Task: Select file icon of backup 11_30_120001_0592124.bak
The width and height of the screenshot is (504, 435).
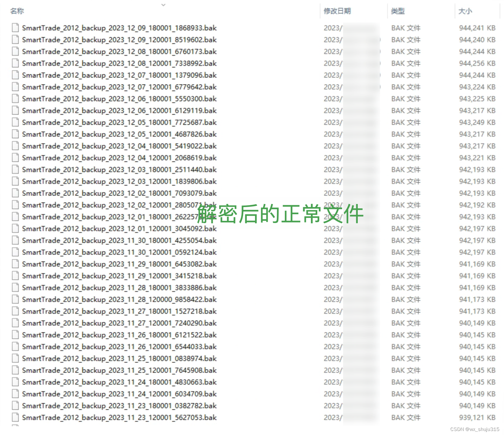Action: (x=15, y=252)
